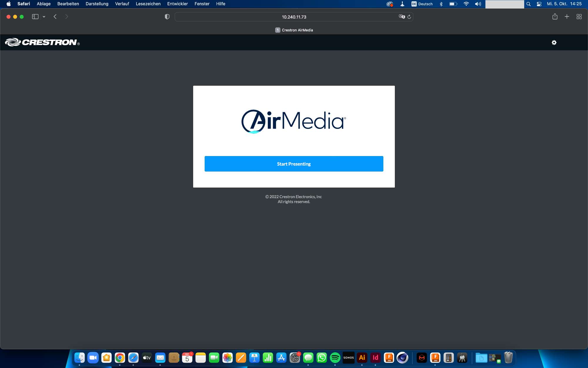
Task: Open Cinema 4D from the dock
Action: (x=402, y=358)
